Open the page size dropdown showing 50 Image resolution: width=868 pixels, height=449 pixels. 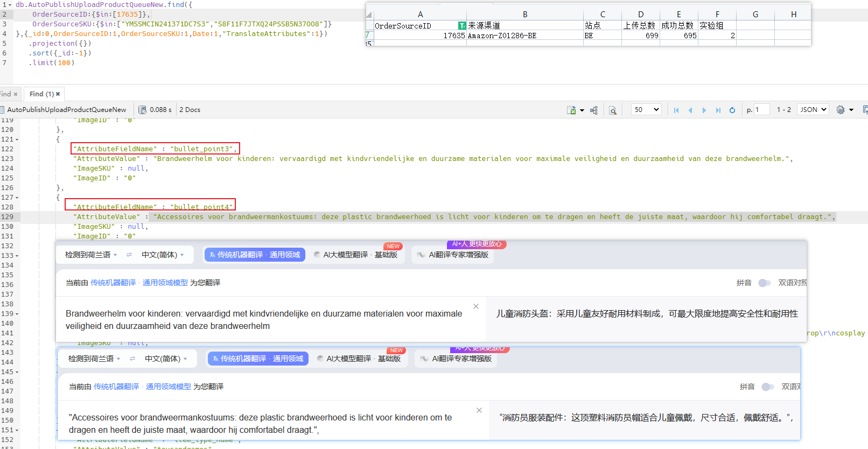point(646,109)
